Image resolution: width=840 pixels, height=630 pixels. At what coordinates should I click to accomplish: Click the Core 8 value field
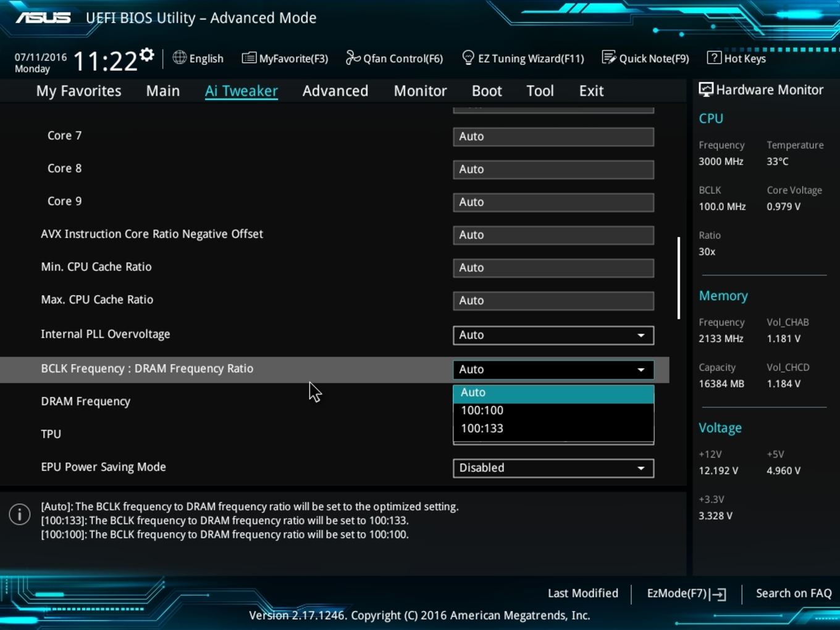553,170
